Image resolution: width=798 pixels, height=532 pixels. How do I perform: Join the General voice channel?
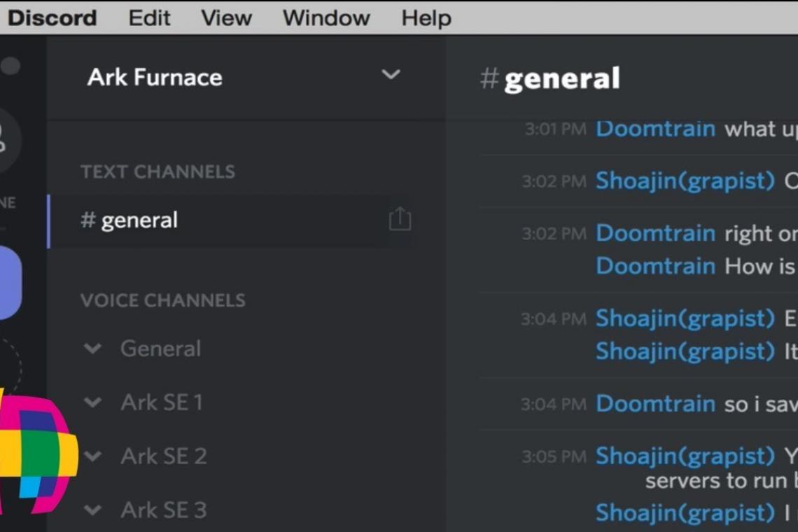coord(160,349)
